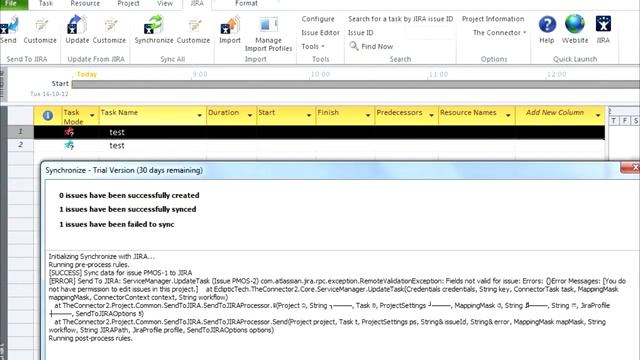The height and width of the screenshot is (360, 640).
Task: Expand the Tools dropdown menu
Action: point(313,47)
